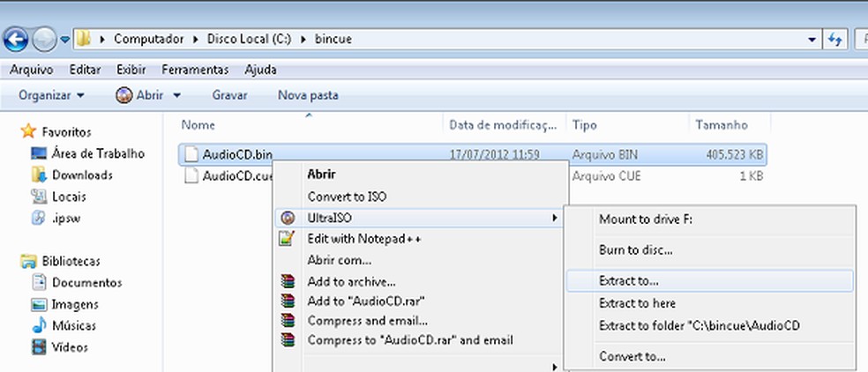Click Mount to drive F:
Image resolution: width=868 pixels, height=372 pixels.
[x=646, y=219]
